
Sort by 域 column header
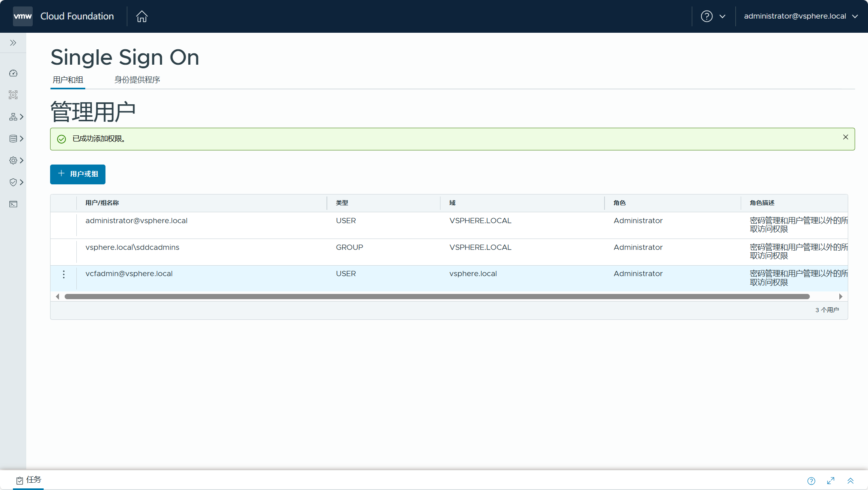(x=452, y=203)
